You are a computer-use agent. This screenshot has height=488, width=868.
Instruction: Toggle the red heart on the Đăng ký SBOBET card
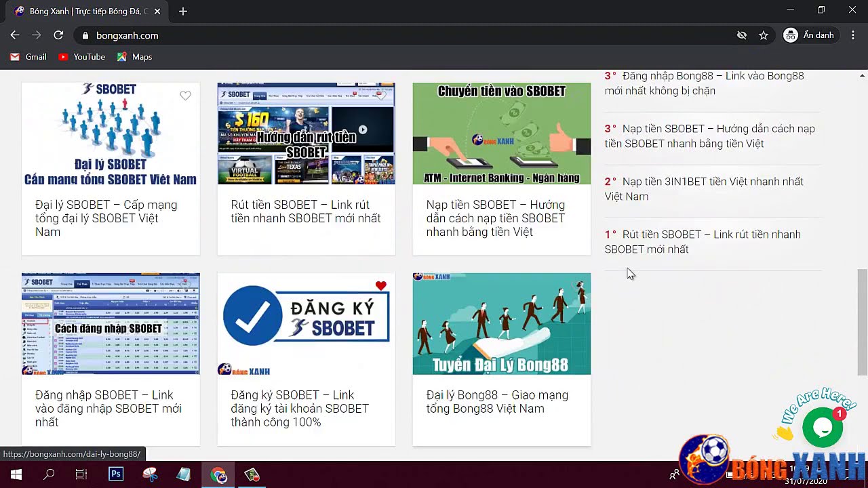(381, 286)
